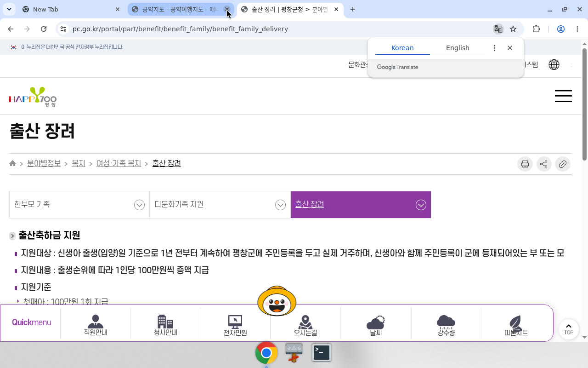Select the Korean tab in Translate popup
The image size is (588, 368).
(x=402, y=48)
